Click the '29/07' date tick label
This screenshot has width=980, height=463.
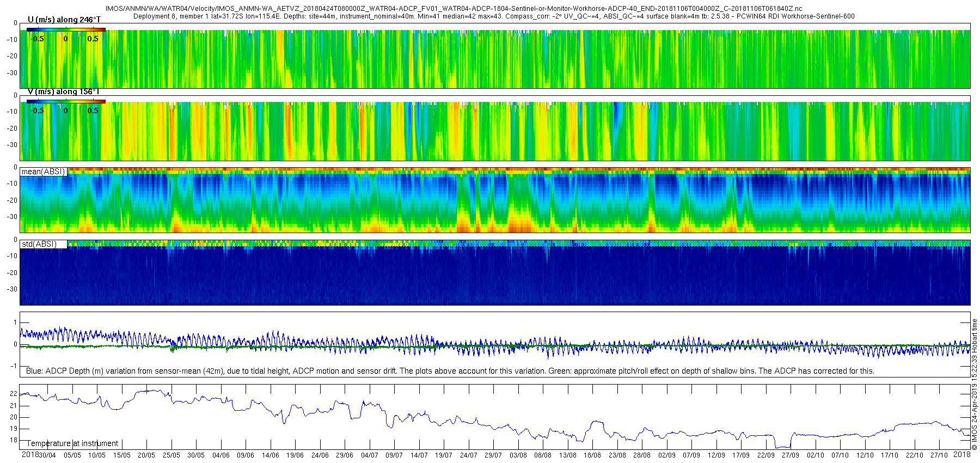coord(493,455)
